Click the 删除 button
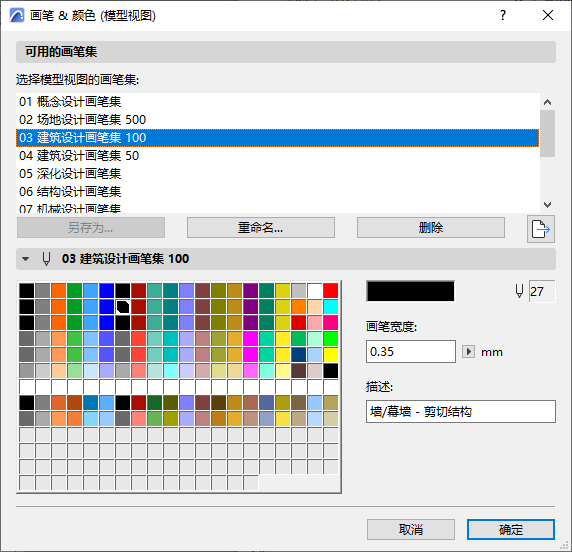Viewport: 572px width, 552px height. pos(431,228)
